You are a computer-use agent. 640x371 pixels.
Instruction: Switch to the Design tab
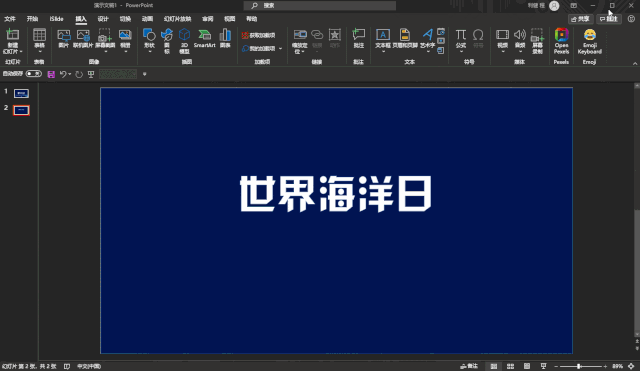click(x=103, y=19)
